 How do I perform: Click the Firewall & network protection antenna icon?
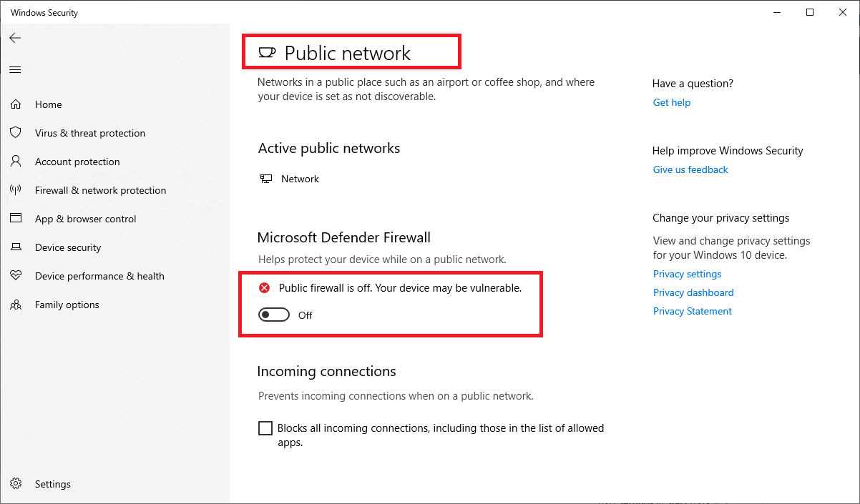(x=16, y=190)
